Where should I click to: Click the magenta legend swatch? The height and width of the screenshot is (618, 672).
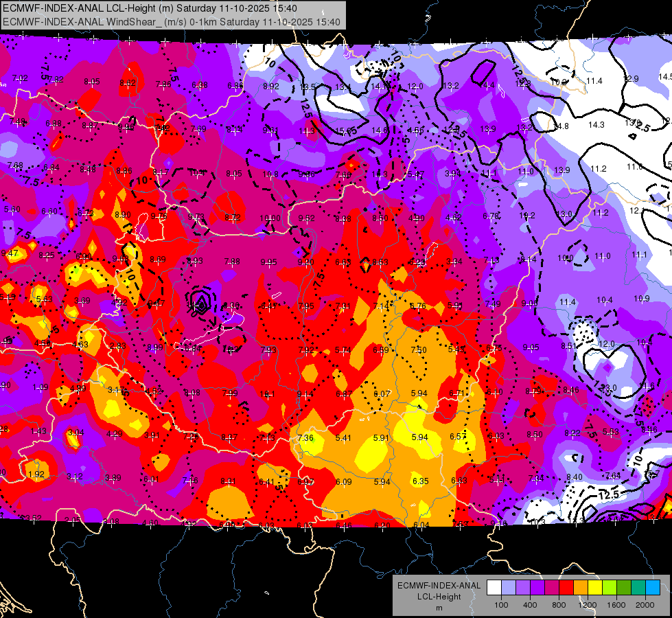point(552,588)
